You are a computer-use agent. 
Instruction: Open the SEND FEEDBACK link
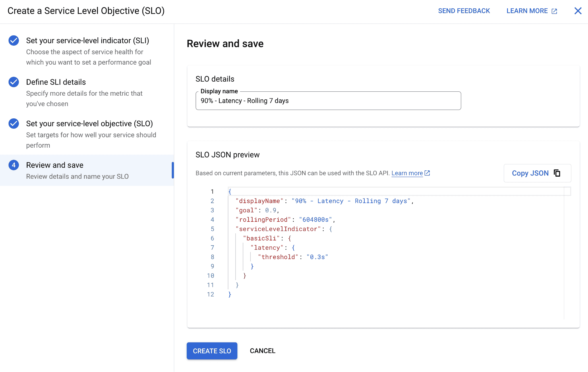[464, 11]
